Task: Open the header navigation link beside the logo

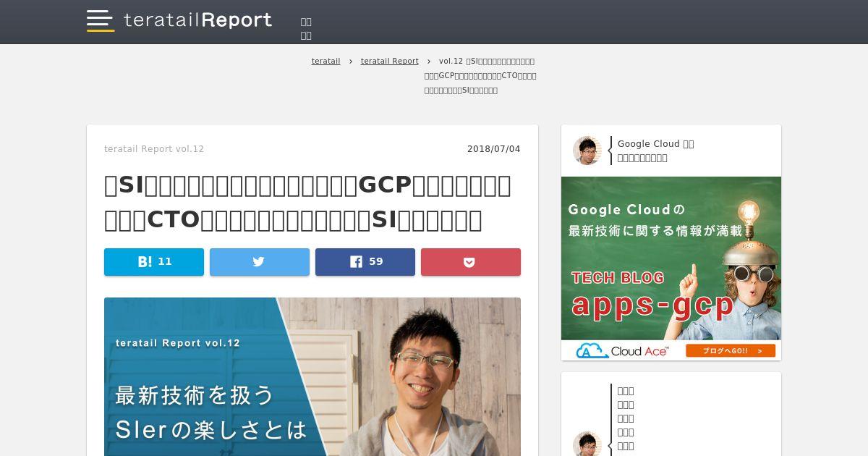Action: pyautogui.click(x=306, y=28)
